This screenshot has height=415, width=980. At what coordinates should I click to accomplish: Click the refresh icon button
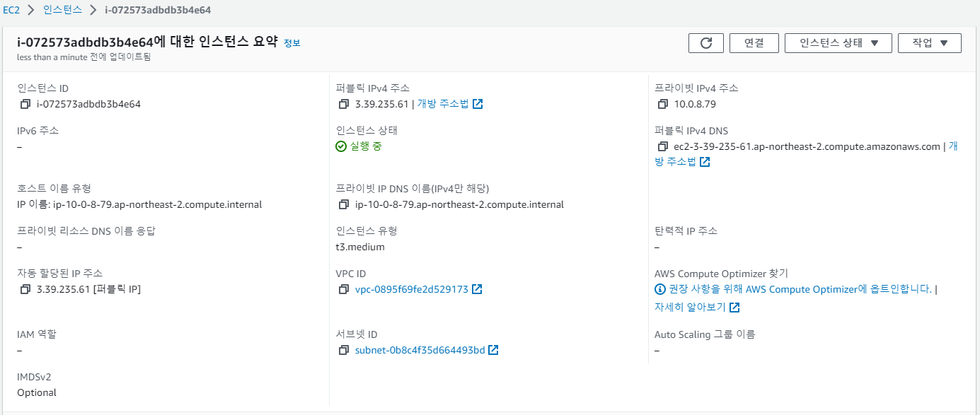706,43
